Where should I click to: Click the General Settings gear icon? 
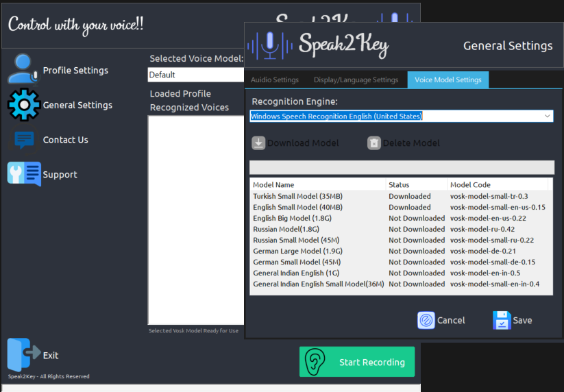(x=24, y=105)
